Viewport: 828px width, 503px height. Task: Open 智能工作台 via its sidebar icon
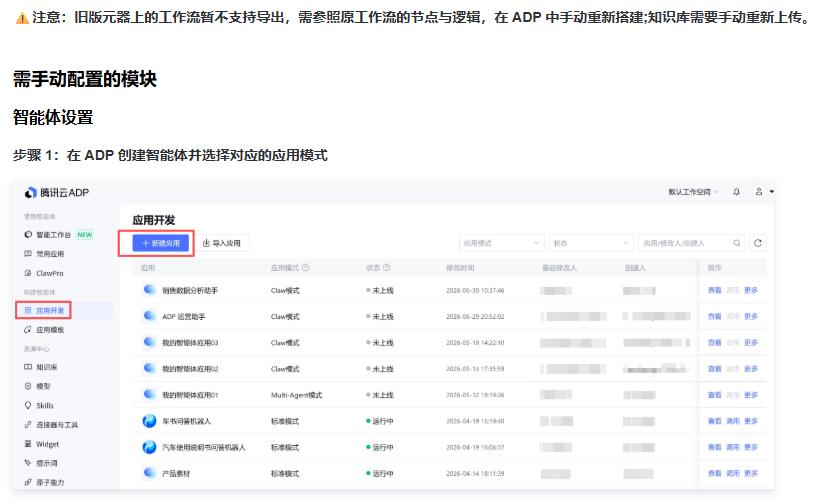(x=28, y=234)
